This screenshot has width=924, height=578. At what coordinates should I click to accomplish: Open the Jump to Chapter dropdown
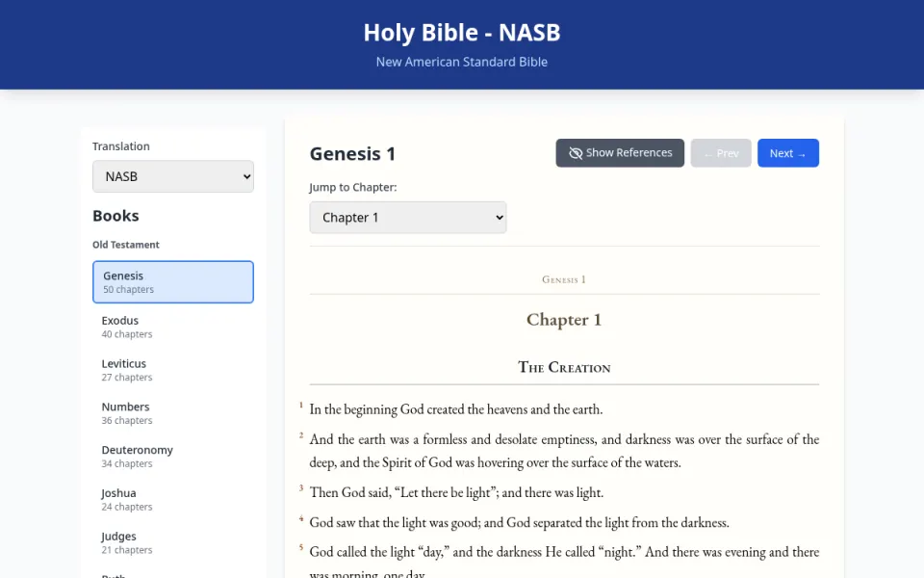[x=408, y=218]
